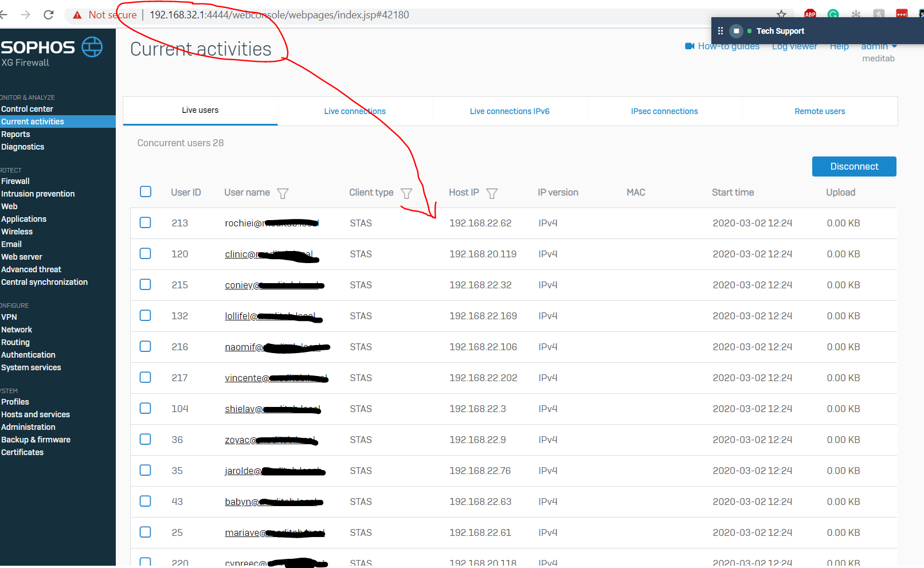The image size is (924, 568).
Task: Check the box for user ID 215
Action: 146,284
